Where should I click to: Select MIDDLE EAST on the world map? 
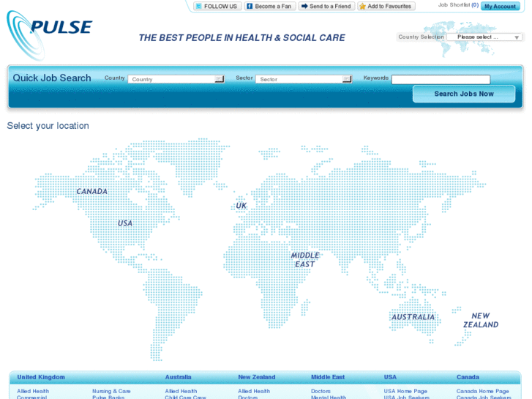pos(305,260)
